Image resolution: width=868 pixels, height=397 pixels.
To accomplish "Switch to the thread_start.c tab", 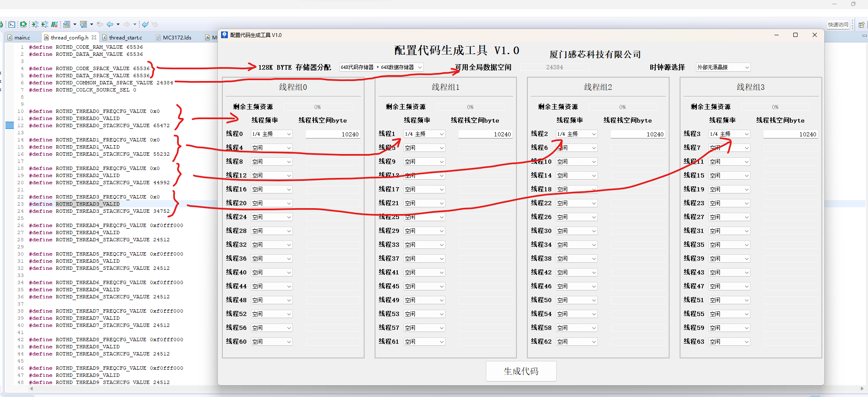I will [125, 37].
